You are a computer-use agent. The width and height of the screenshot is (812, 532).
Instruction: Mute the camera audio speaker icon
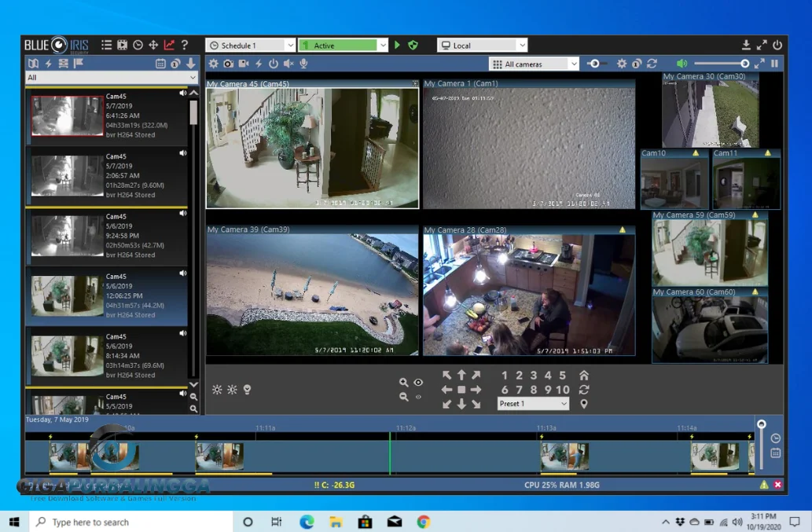click(288, 64)
